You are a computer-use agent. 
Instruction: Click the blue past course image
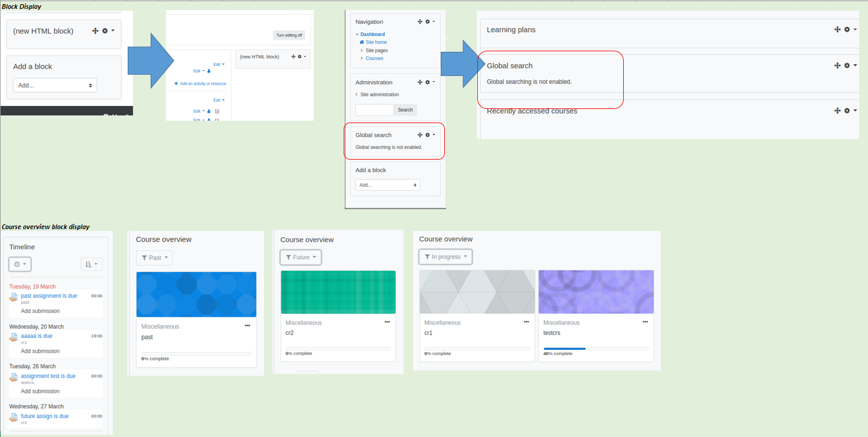(196, 294)
